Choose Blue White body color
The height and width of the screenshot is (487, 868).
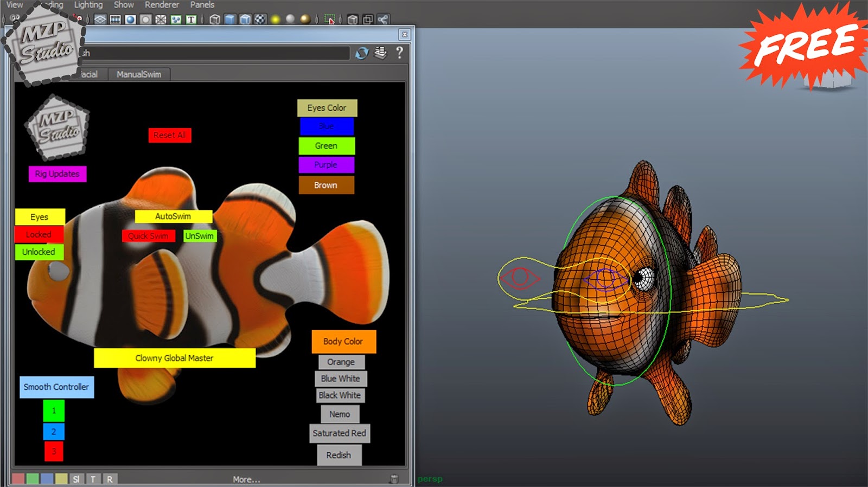point(341,379)
